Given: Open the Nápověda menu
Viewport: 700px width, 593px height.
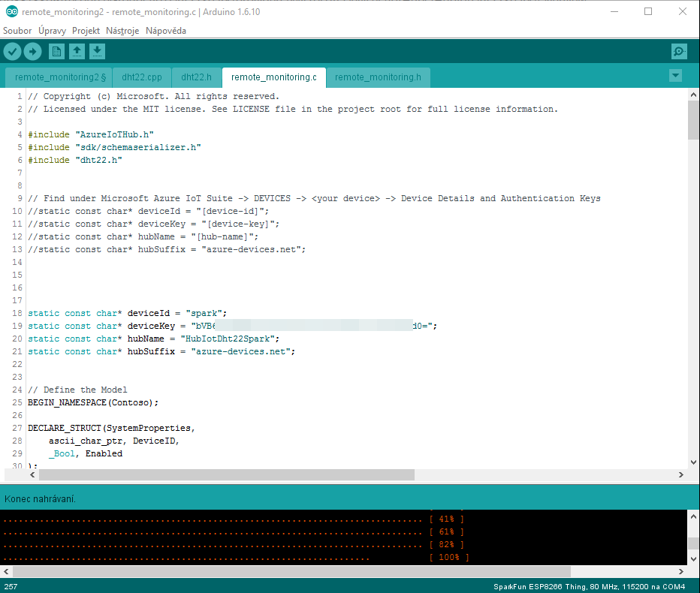Looking at the screenshot, I should point(165,31).
